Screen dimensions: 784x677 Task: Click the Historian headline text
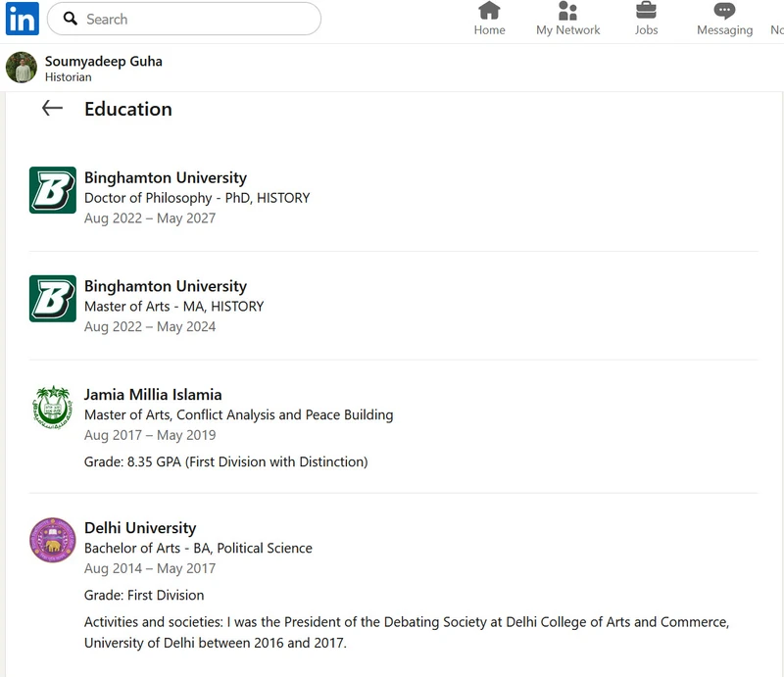68,77
